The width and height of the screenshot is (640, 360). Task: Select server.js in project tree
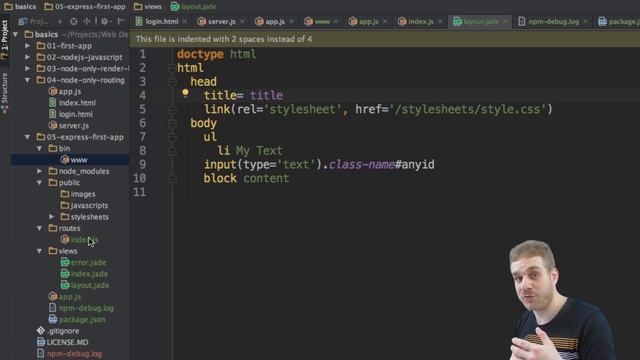(69, 126)
